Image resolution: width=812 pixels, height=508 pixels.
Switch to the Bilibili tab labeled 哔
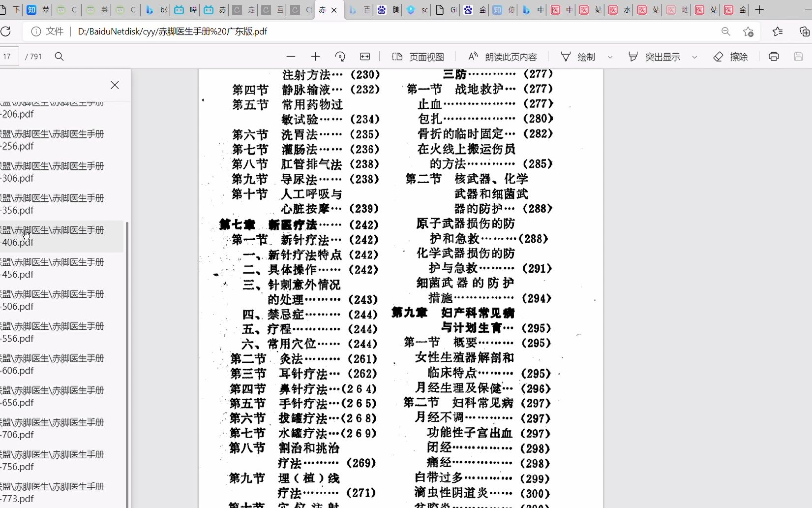point(186,10)
